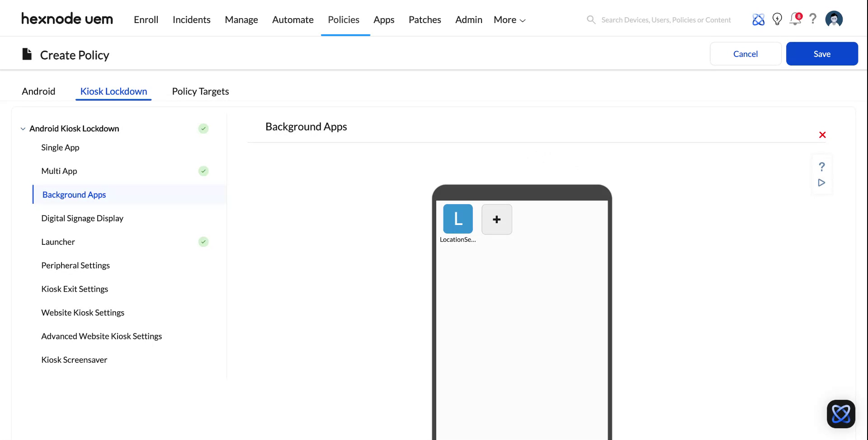
Task: Select the LocationSe app thumbnail on device
Action: 458,219
